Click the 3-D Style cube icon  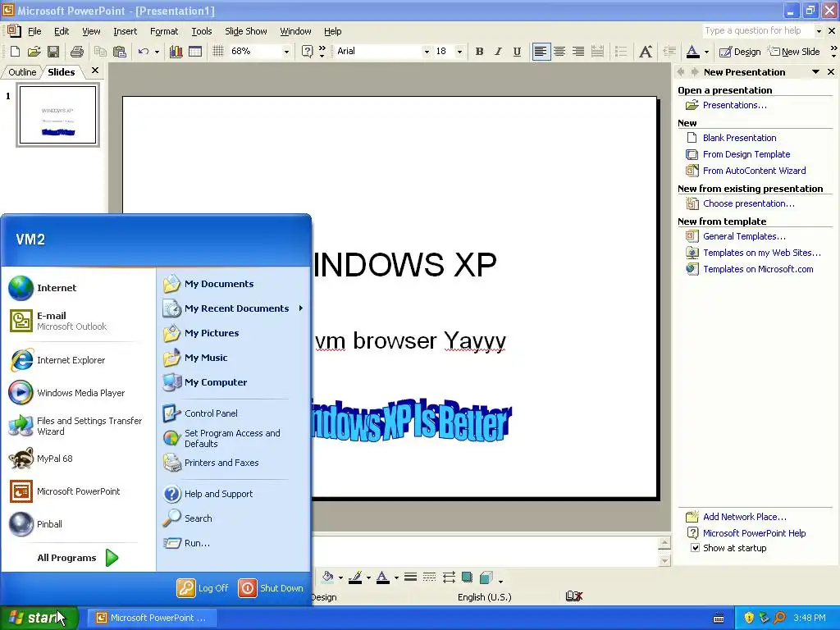[486, 577]
